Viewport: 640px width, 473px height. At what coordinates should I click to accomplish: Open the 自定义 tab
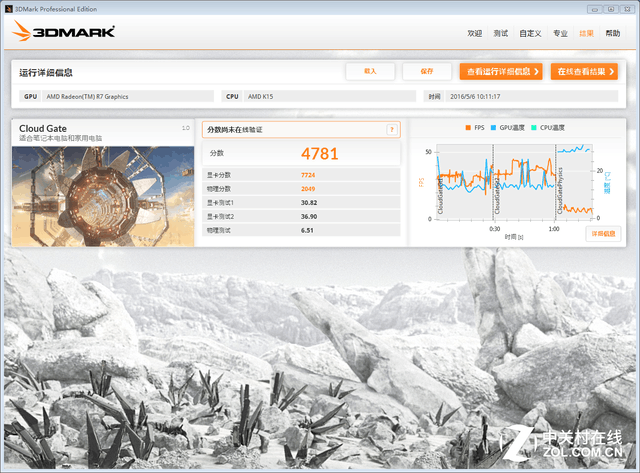coord(530,33)
